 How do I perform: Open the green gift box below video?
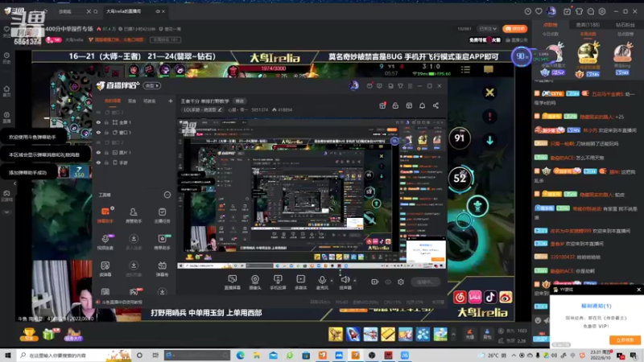click(x=49, y=335)
